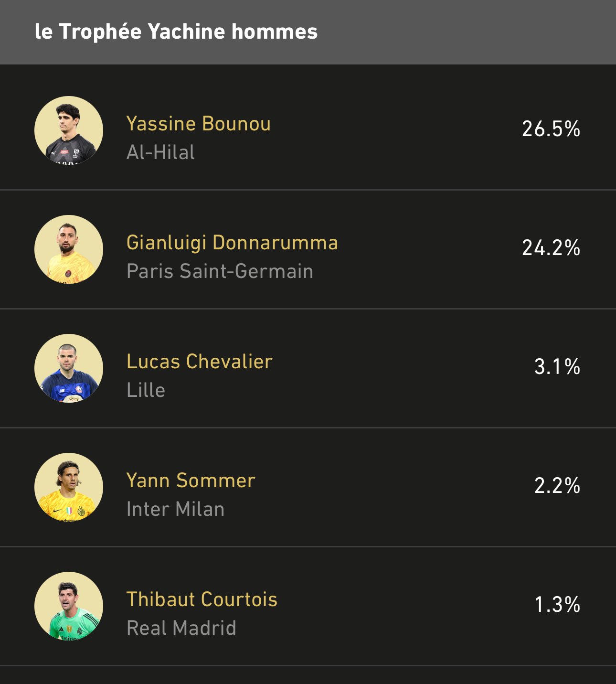Select the Lille club label
Image resolution: width=616 pixels, height=684 pixels.
click(146, 390)
